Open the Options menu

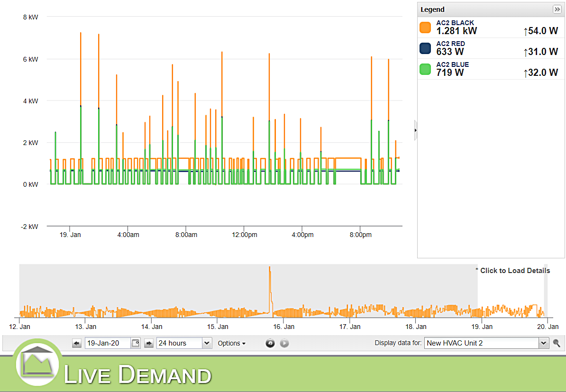(x=231, y=343)
